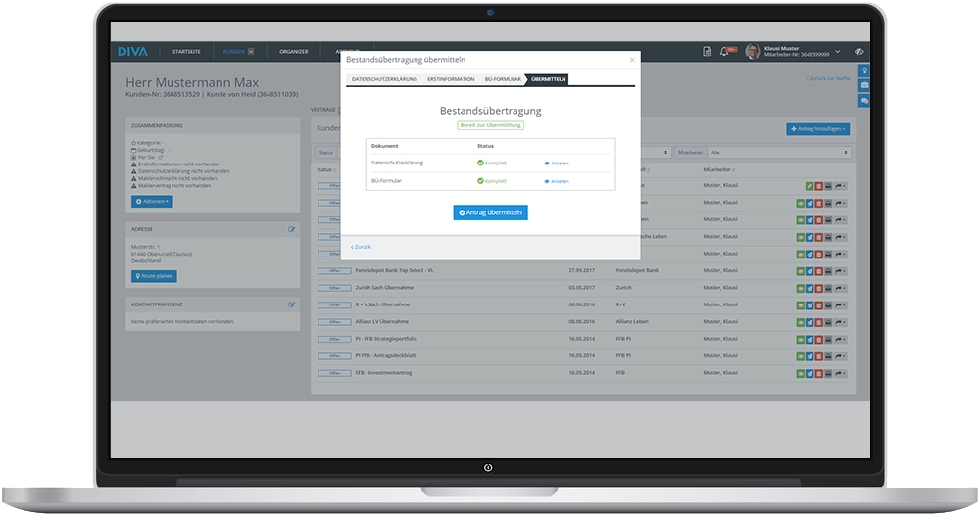Switch to the BÜ-Formular step tab
This screenshot has width=980, height=515.
pos(502,79)
